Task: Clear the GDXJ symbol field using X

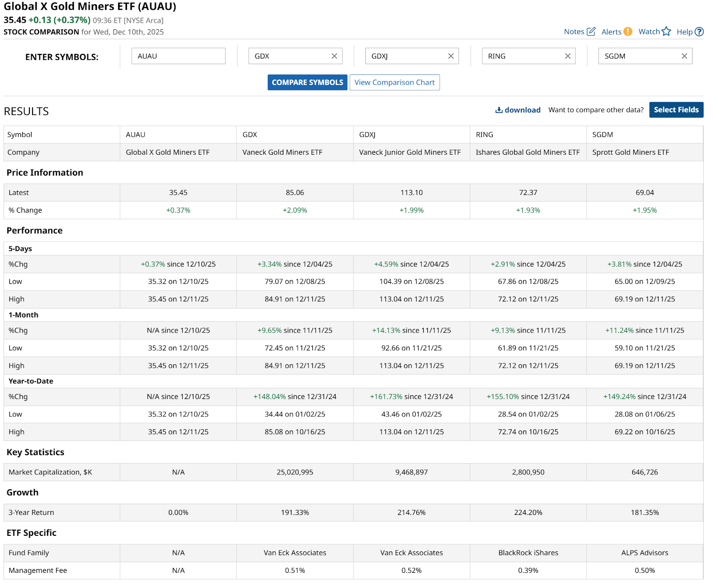Action: [x=451, y=56]
